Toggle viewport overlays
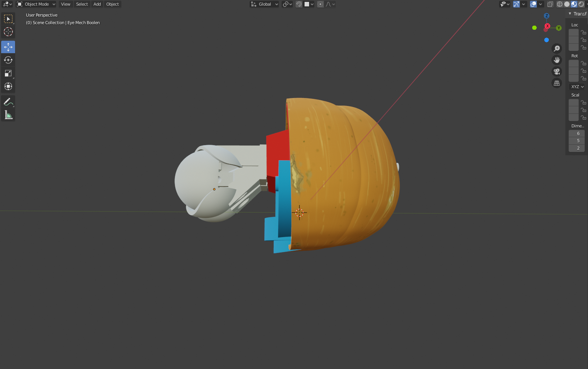588x369 pixels. pos(533,4)
